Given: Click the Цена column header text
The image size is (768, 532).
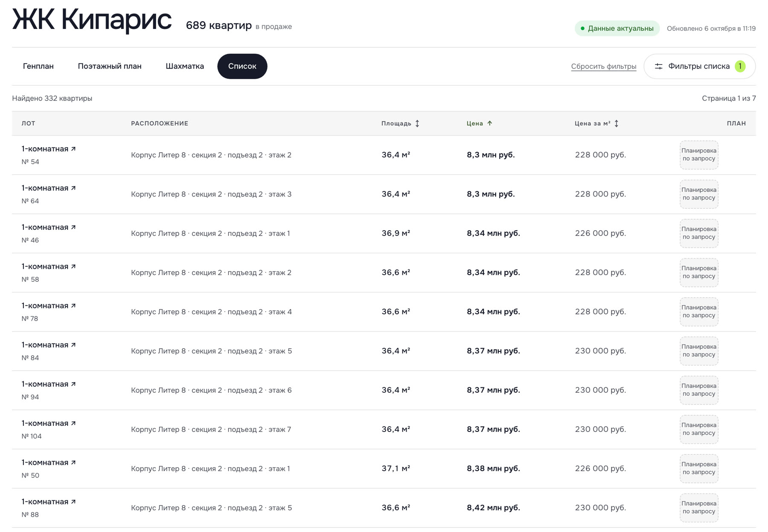Looking at the screenshot, I should 475,123.
